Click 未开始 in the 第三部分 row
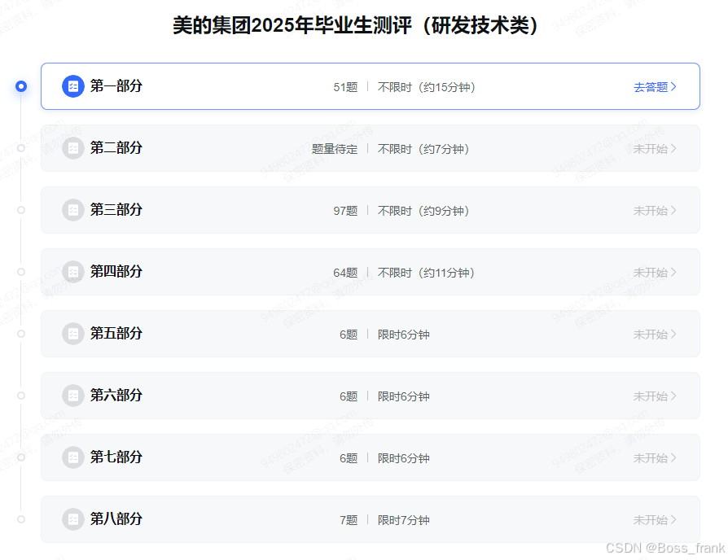Screen dimensions: 728x560 (x=655, y=211)
